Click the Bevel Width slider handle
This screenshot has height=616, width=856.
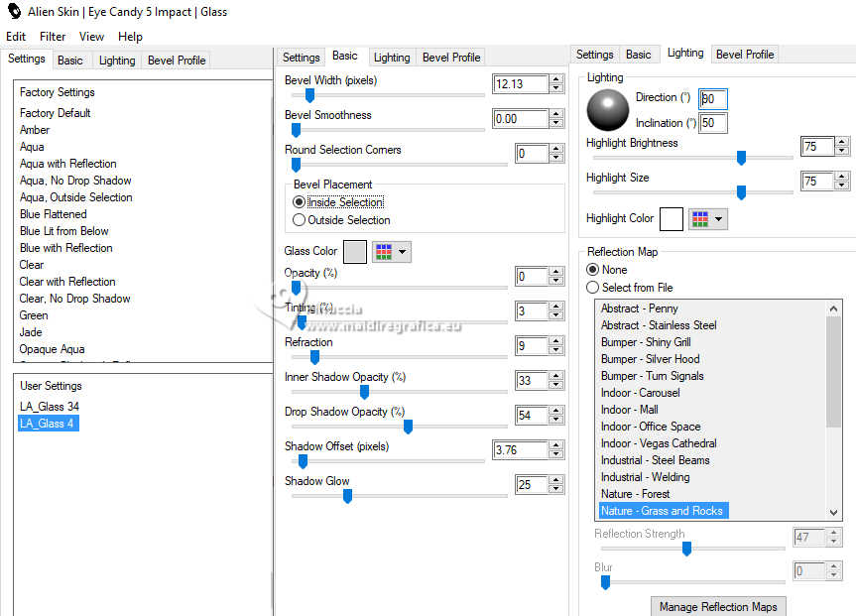309,95
